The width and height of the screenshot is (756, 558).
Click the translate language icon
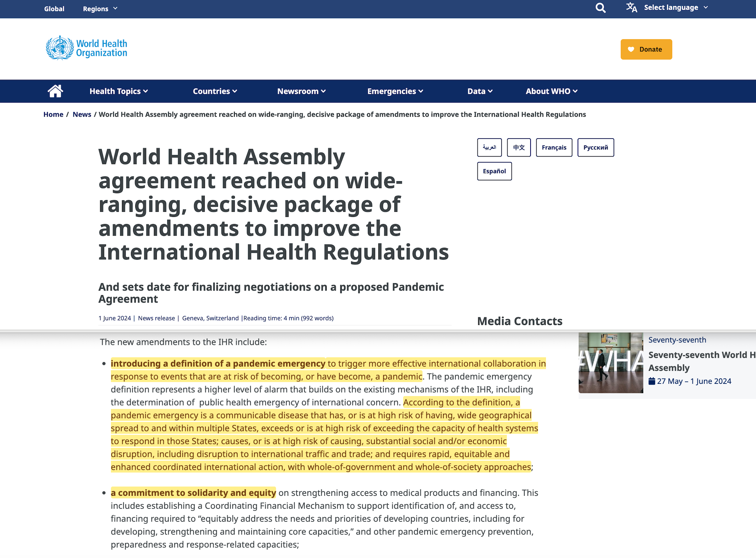(x=631, y=8)
